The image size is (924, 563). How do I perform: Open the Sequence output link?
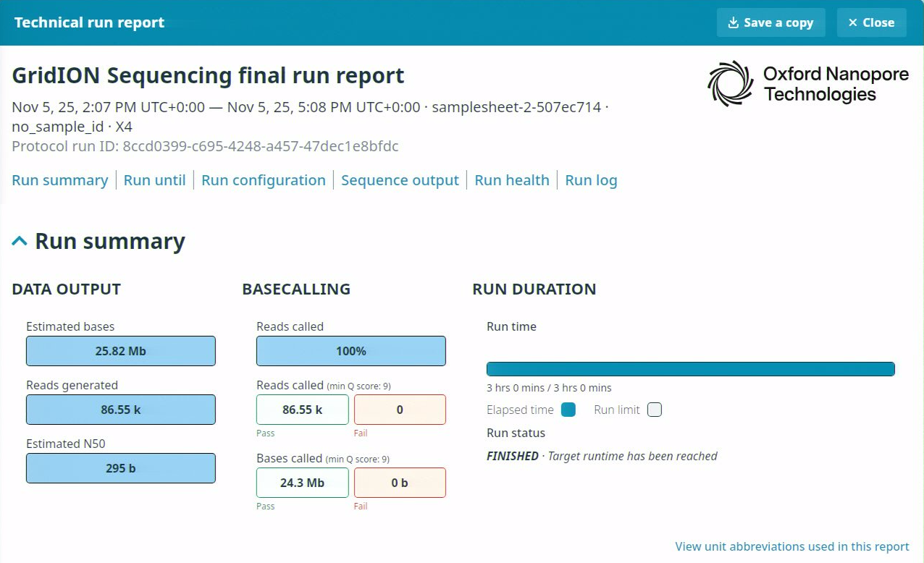(x=400, y=180)
